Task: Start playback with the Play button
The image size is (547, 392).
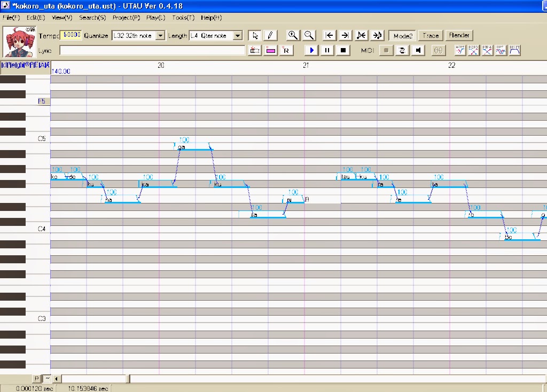Action: (311, 50)
